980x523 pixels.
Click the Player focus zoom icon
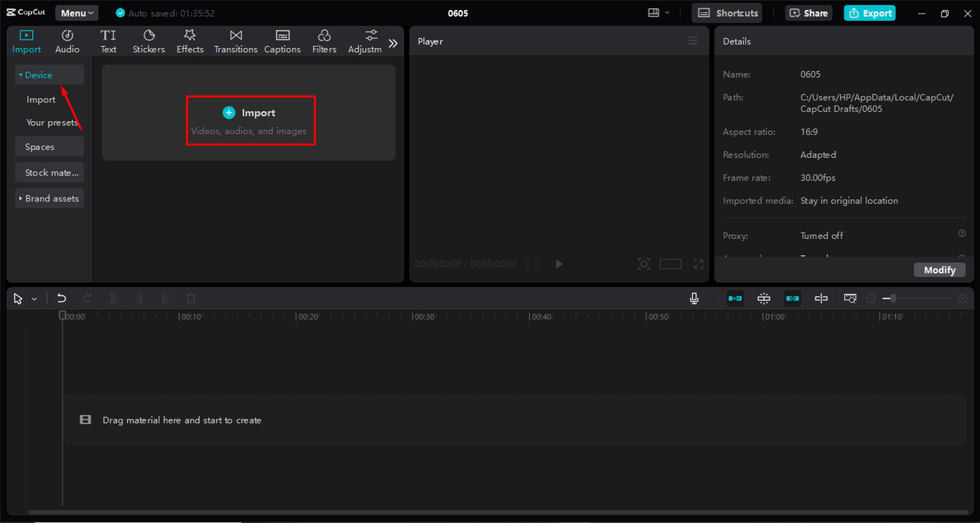644,264
